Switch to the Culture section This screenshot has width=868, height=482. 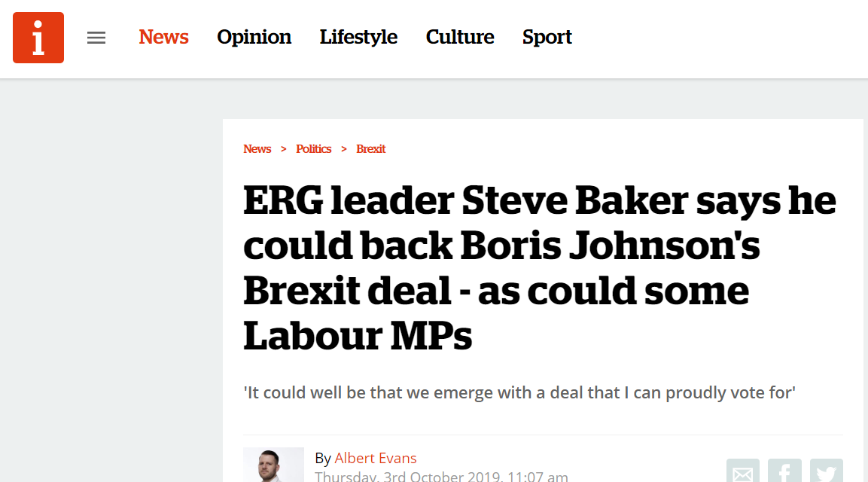(x=460, y=37)
